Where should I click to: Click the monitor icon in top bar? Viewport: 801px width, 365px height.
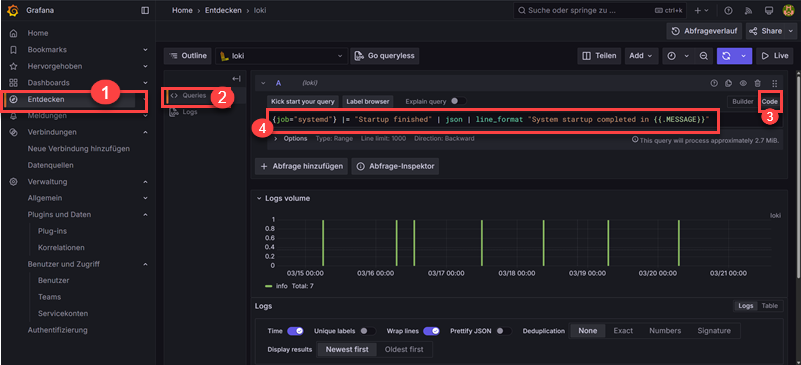point(769,10)
